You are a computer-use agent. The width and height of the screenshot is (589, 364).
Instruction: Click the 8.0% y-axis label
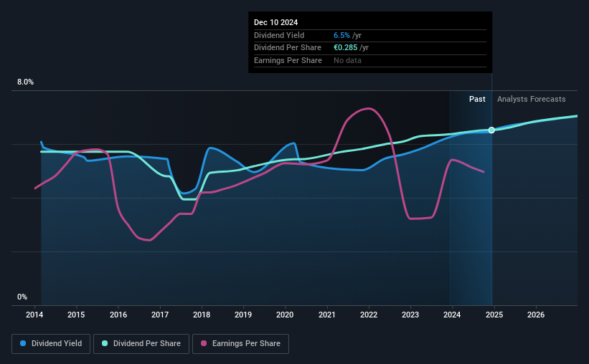[25, 82]
